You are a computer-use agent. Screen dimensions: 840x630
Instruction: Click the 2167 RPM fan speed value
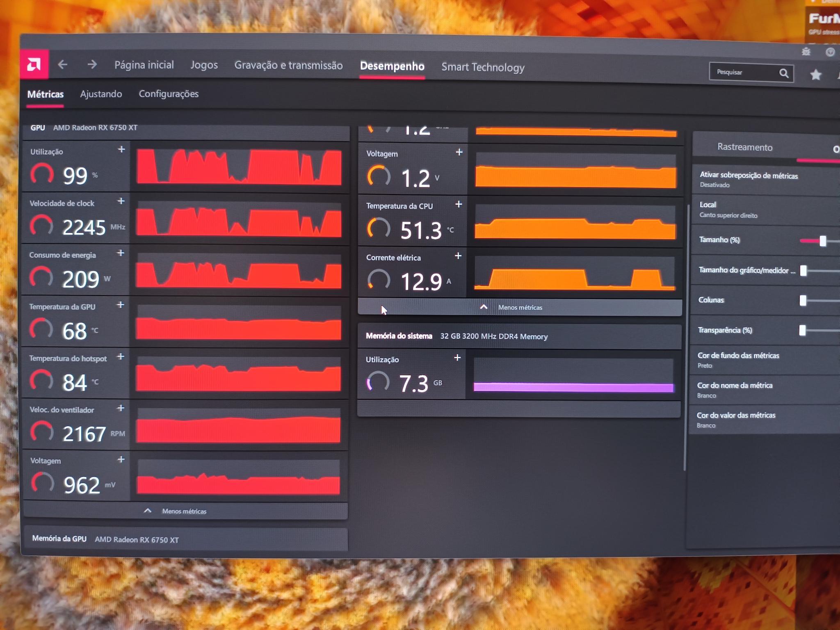(84, 434)
